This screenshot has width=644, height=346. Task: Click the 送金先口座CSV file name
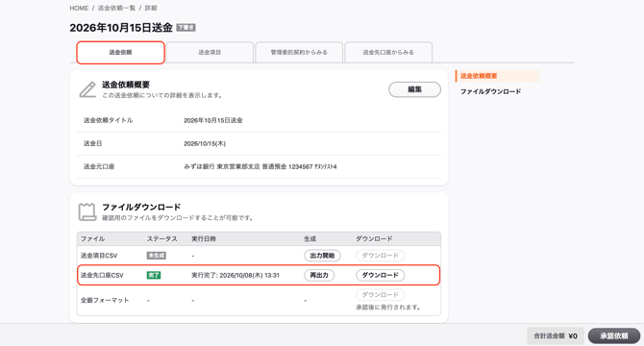(102, 275)
